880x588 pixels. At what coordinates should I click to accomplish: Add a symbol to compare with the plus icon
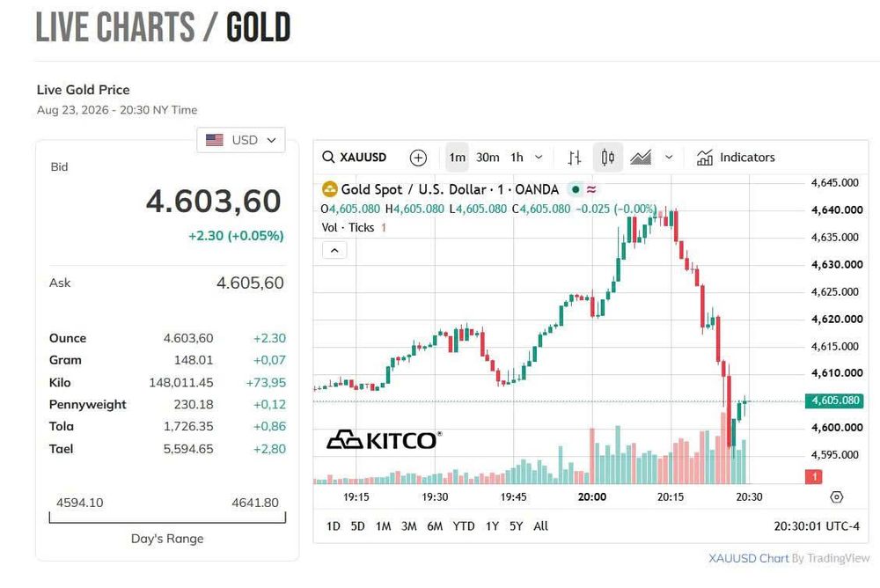point(418,158)
